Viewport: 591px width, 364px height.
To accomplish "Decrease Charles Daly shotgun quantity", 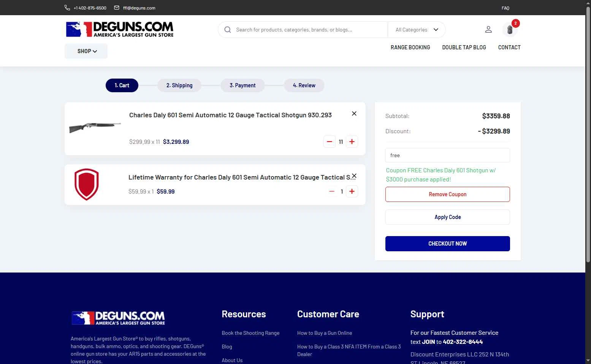I will point(330,142).
